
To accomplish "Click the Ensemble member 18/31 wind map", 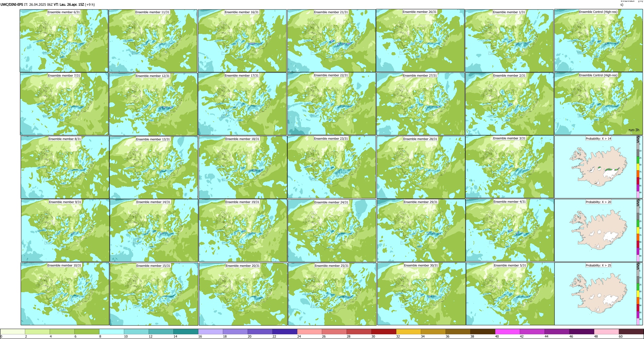I will pos(243,167).
